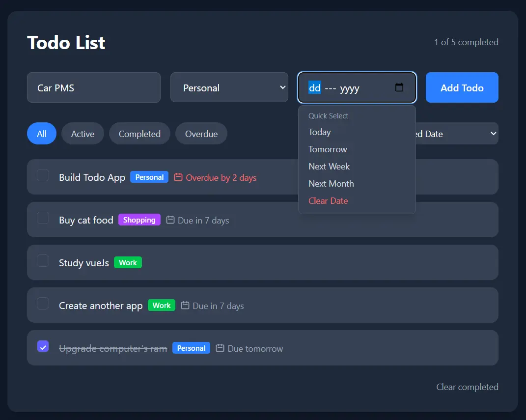Viewport: 526px width, 420px height.
Task: Show only Overdue todos filter
Action: [x=201, y=134]
